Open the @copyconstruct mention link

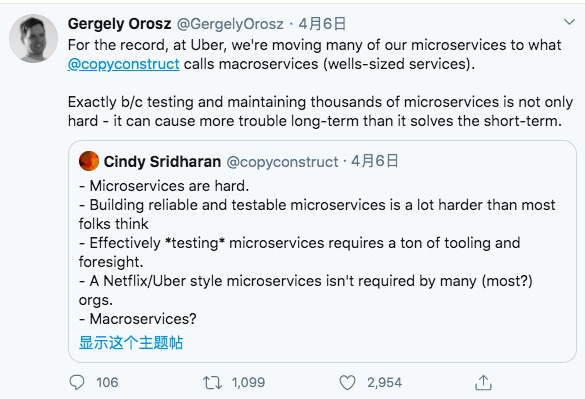pyautogui.click(x=123, y=64)
